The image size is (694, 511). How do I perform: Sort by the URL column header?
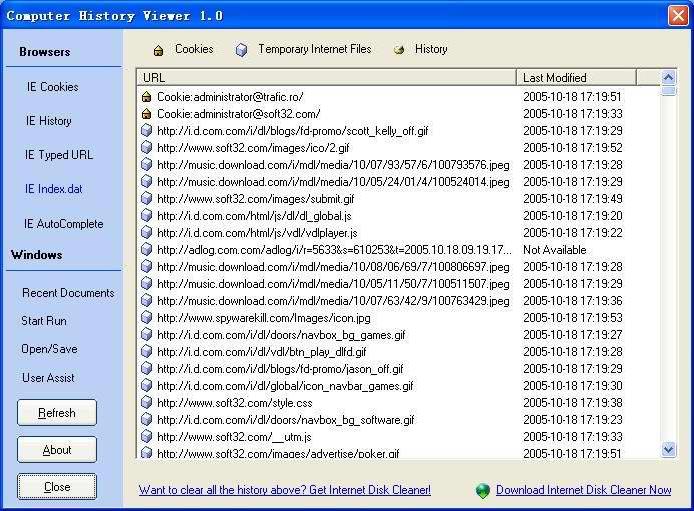[x=326, y=78]
